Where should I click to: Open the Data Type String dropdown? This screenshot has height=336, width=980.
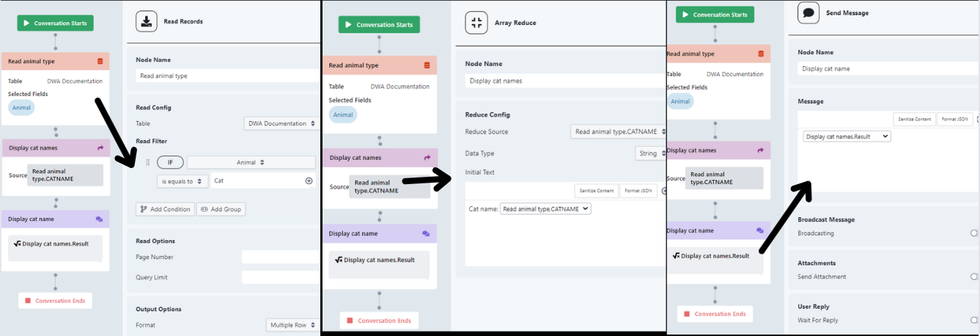[x=649, y=153]
